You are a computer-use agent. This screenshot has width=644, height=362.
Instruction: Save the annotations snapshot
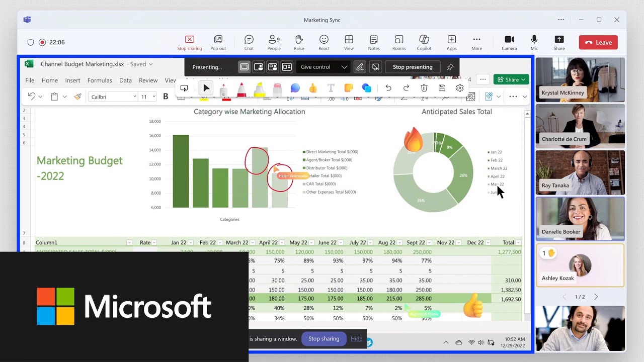[x=442, y=88]
